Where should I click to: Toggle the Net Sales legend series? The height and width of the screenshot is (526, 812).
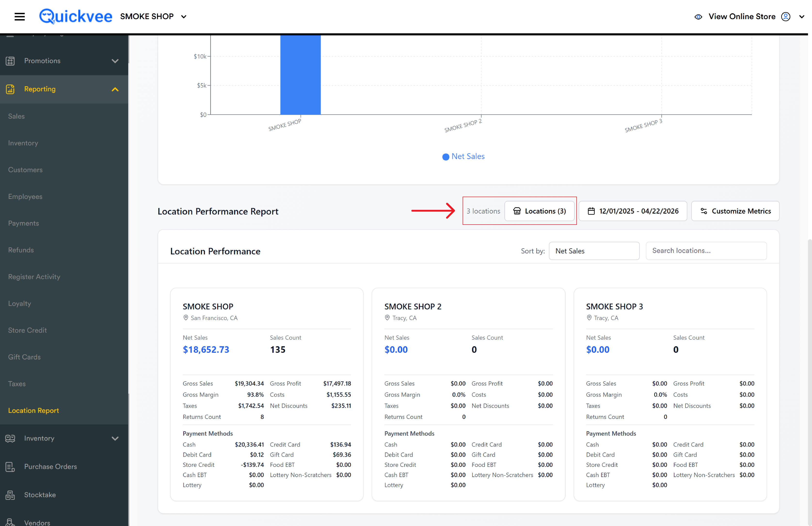click(463, 156)
